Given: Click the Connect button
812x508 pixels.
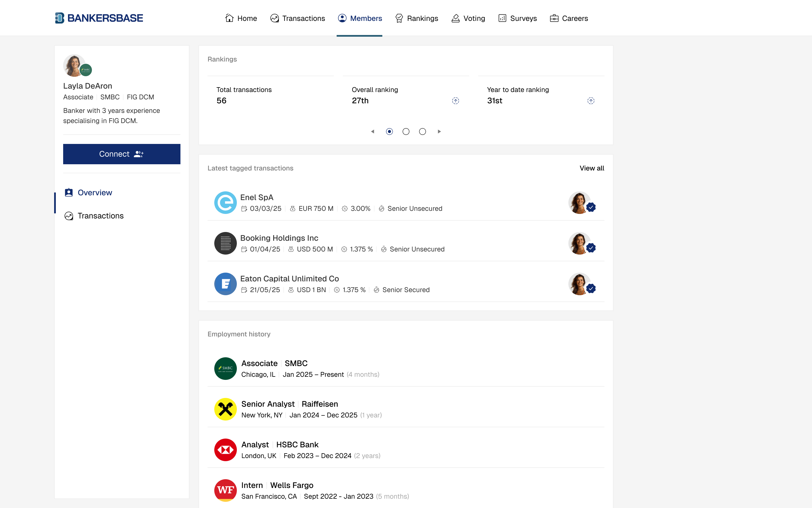Looking at the screenshot, I should tap(122, 154).
